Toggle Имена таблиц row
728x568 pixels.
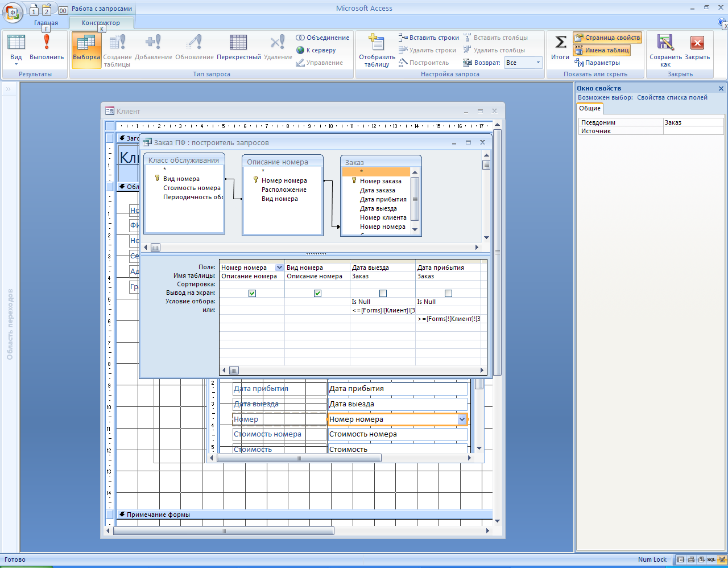click(602, 50)
